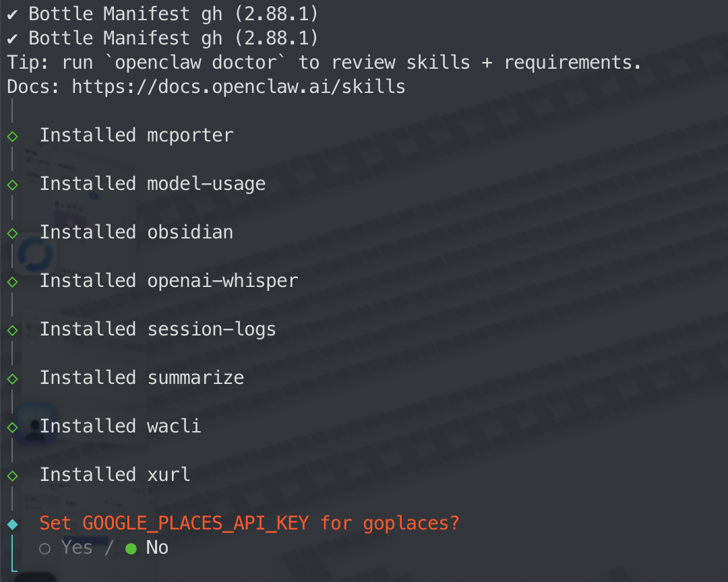The image size is (728, 582).
Task: Click the green diamond beside Installed wacli
Action: click(x=12, y=427)
